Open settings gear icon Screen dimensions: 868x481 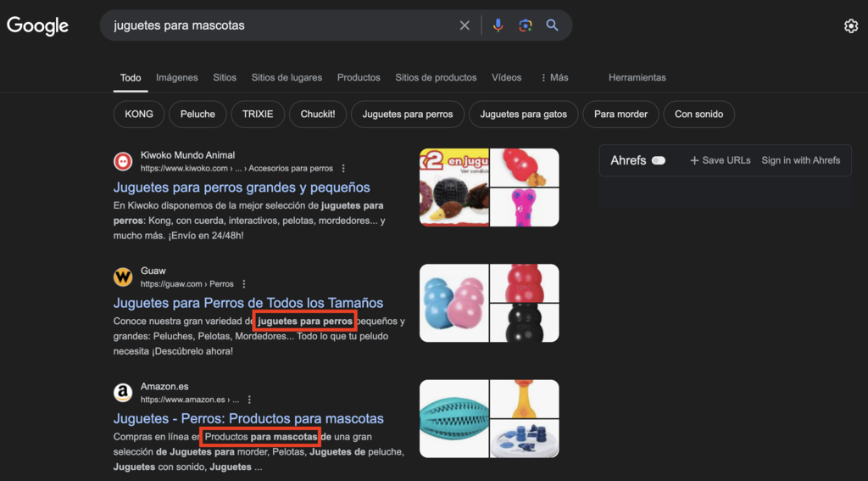pyautogui.click(x=851, y=26)
